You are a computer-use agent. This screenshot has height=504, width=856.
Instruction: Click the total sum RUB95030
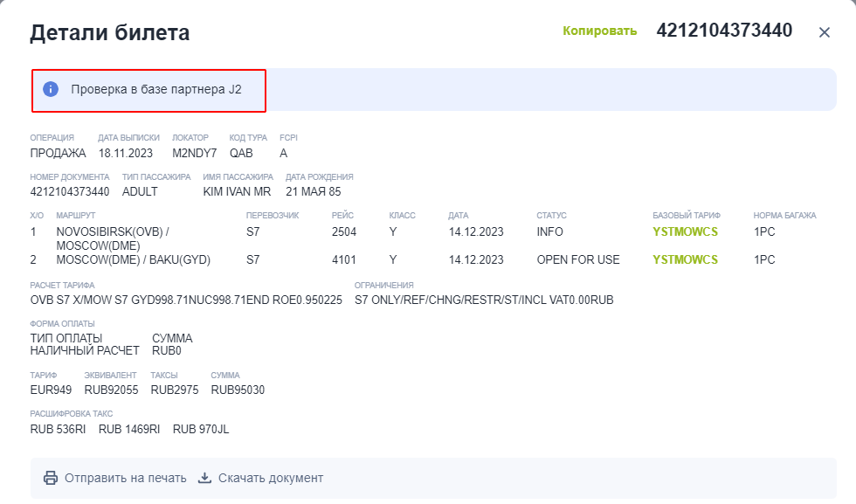238,390
